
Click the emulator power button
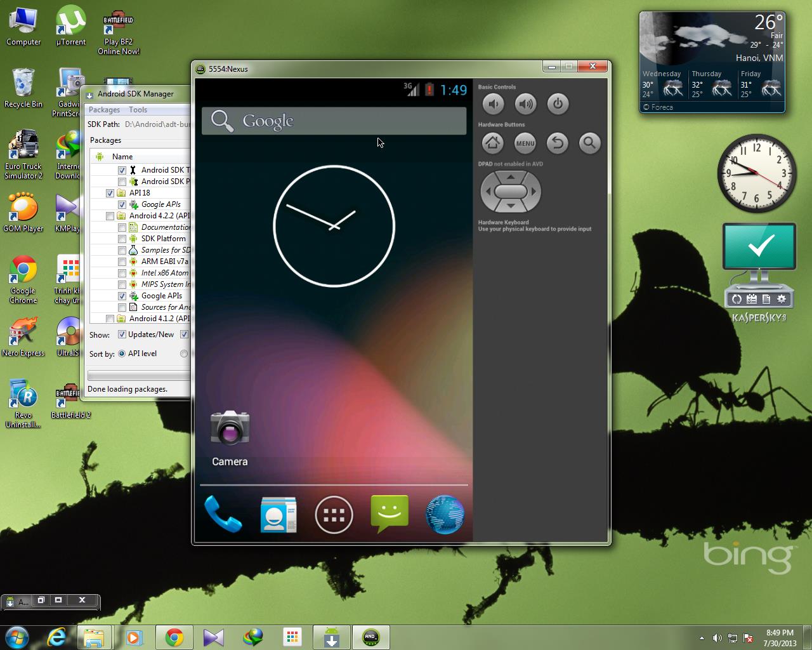[558, 103]
